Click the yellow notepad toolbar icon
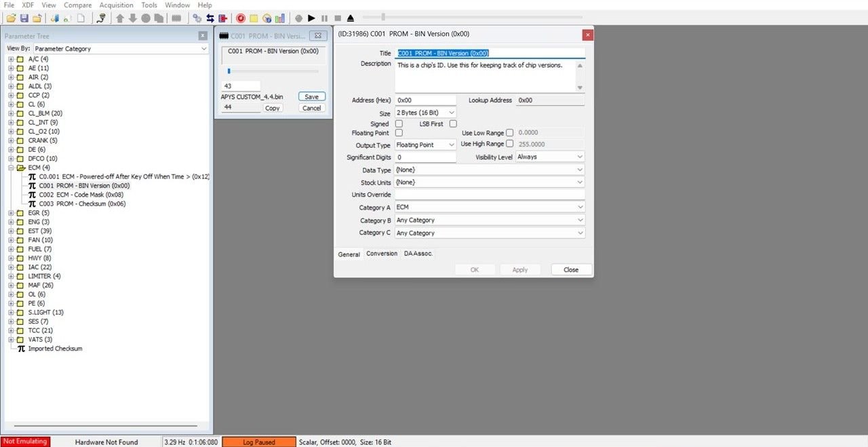This screenshot has width=868, height=447. [254, 18]
